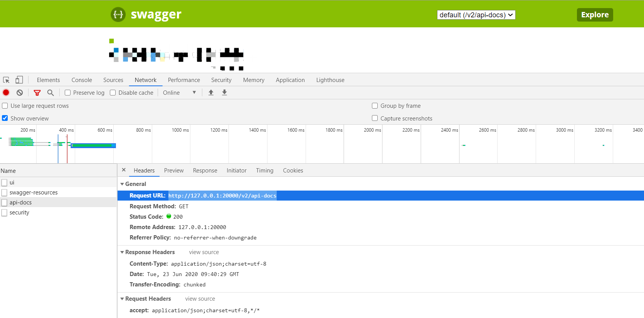Click the Date header value
This screenshot has width=644, height=318.
tap(193, 274)
